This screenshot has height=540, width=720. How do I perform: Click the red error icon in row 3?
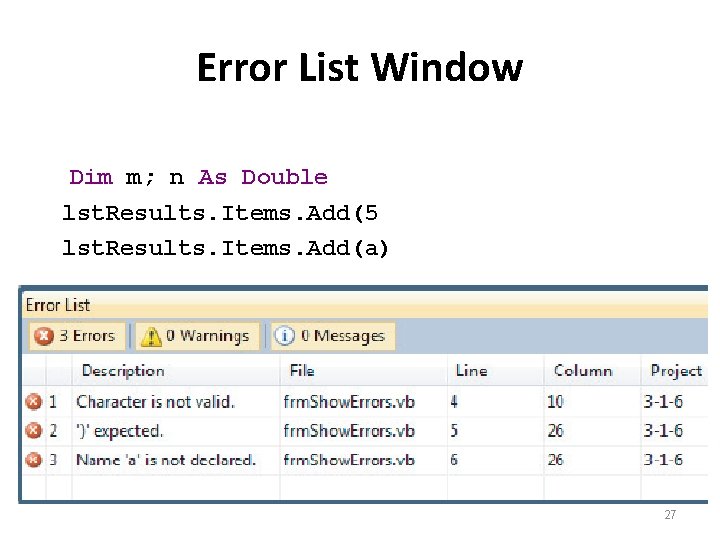pos(34,460)
